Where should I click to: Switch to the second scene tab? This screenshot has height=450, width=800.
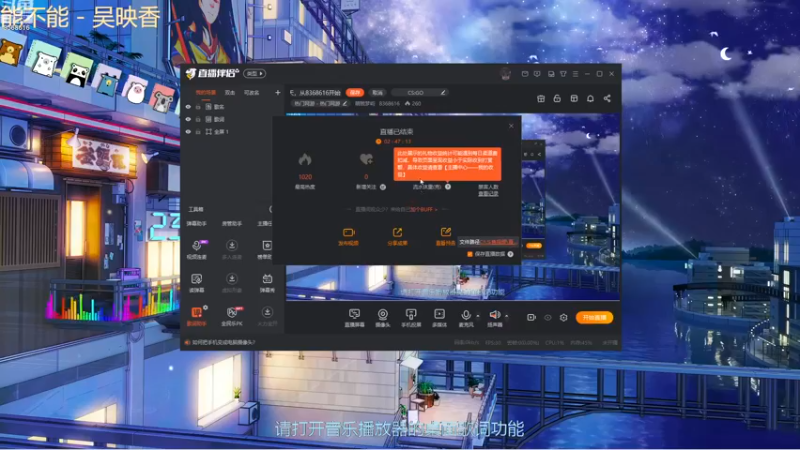pyautogui.click(x=230, y=93)
